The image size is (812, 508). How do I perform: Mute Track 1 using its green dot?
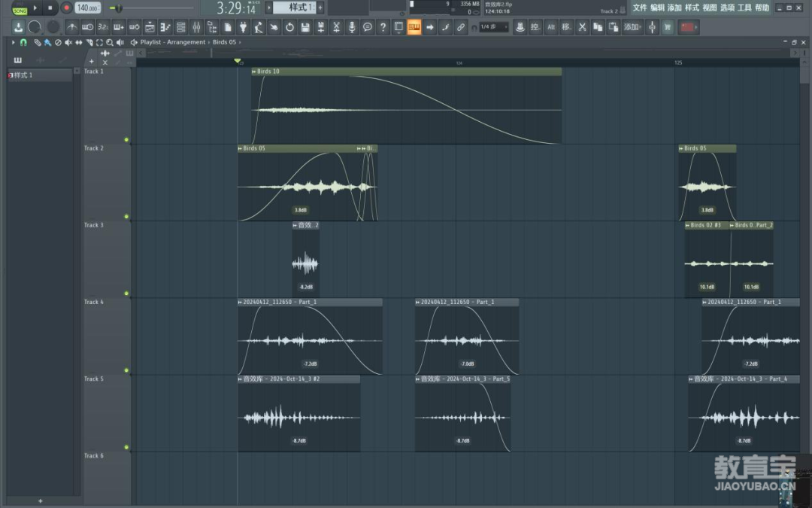click(126, 140)
